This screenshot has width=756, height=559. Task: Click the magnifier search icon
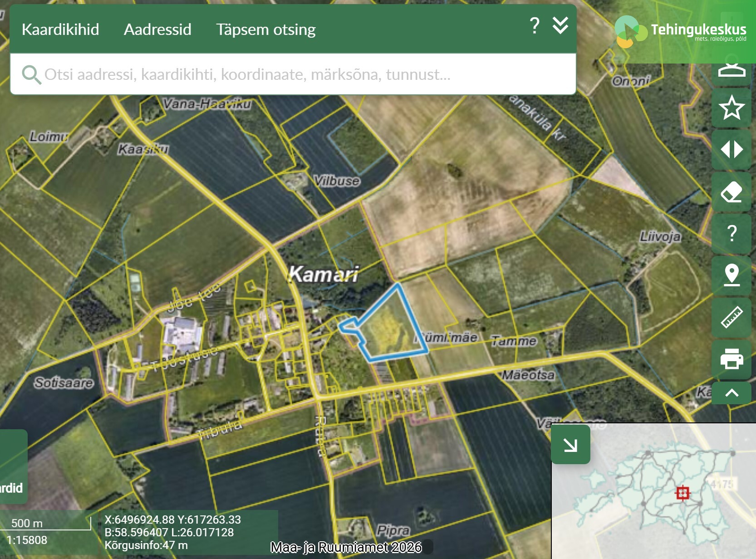pyautogui.click(x=31, y=74)
